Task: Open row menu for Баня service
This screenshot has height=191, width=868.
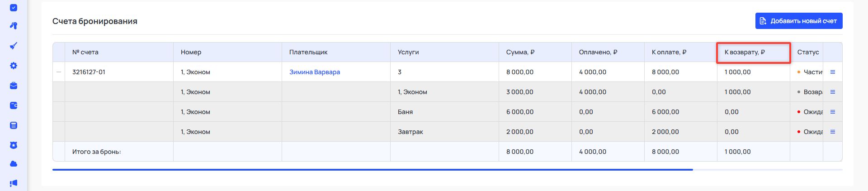Action: [833, 112]
